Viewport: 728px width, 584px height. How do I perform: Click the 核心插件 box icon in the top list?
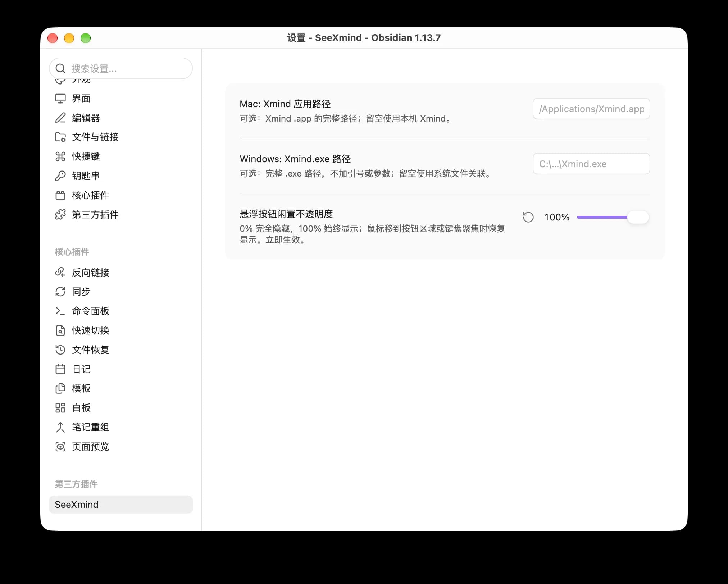pyautogui.click(x=60, y=195)
